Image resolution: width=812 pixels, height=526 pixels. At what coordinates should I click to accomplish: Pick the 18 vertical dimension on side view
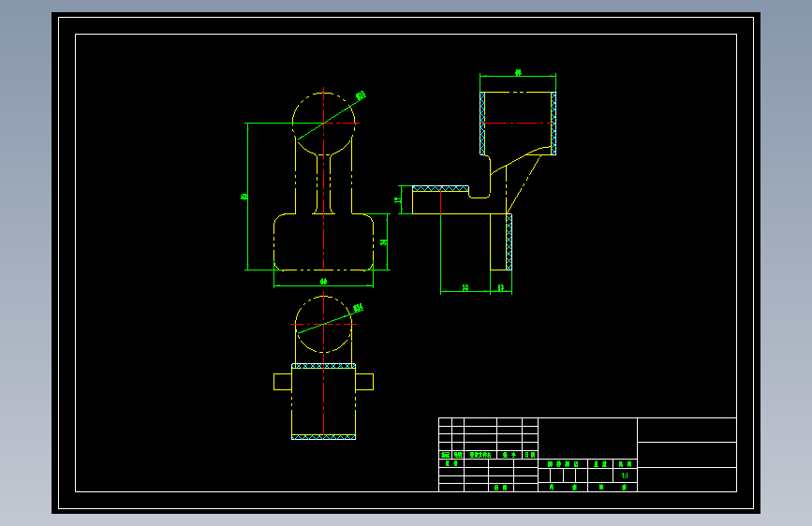coord(398,199)
